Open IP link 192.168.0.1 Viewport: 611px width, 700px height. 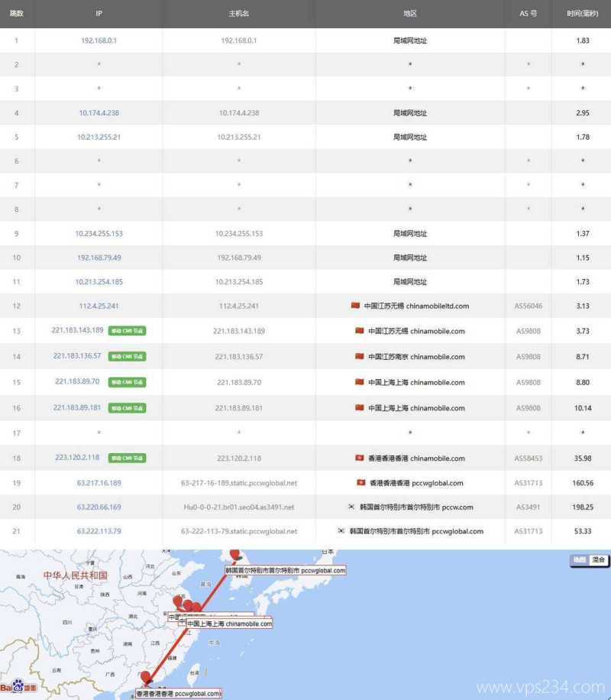99,41
